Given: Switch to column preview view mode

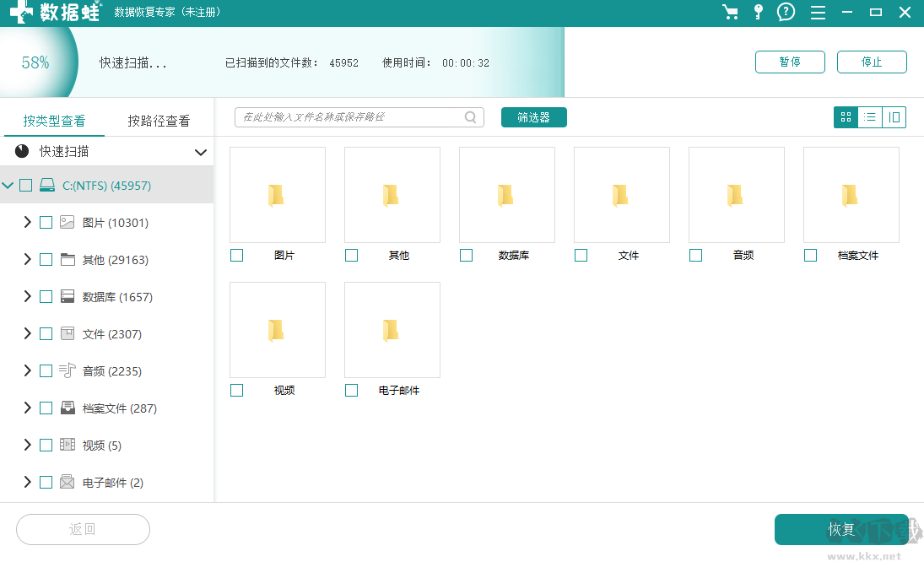Looking at the screenshot, I should coord(894,117).
